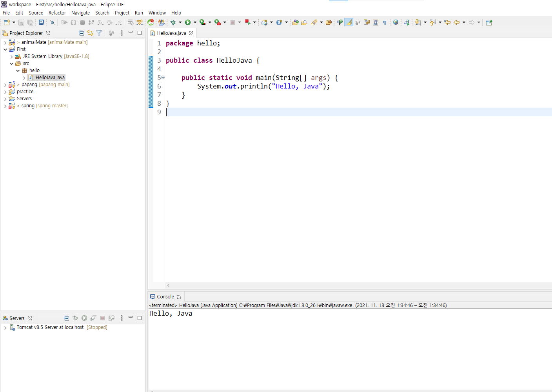Open the Run button dropdown arrow
This screenshot has height=392, width=552.
(195, 22)
